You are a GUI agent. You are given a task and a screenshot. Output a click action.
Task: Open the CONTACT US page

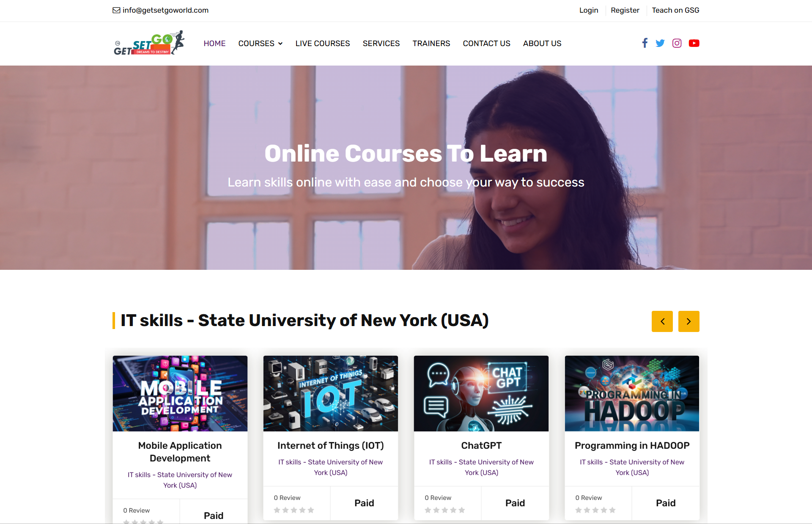[486, 44]
